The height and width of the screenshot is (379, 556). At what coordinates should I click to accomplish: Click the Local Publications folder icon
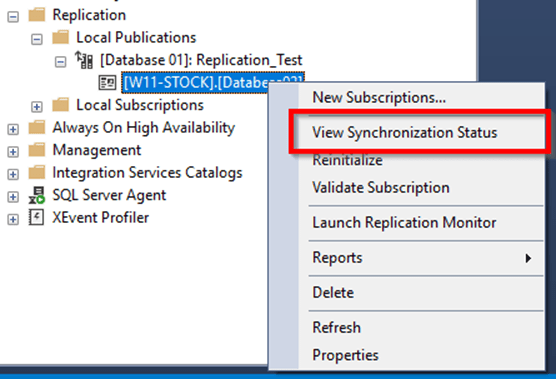click(61, 37)
